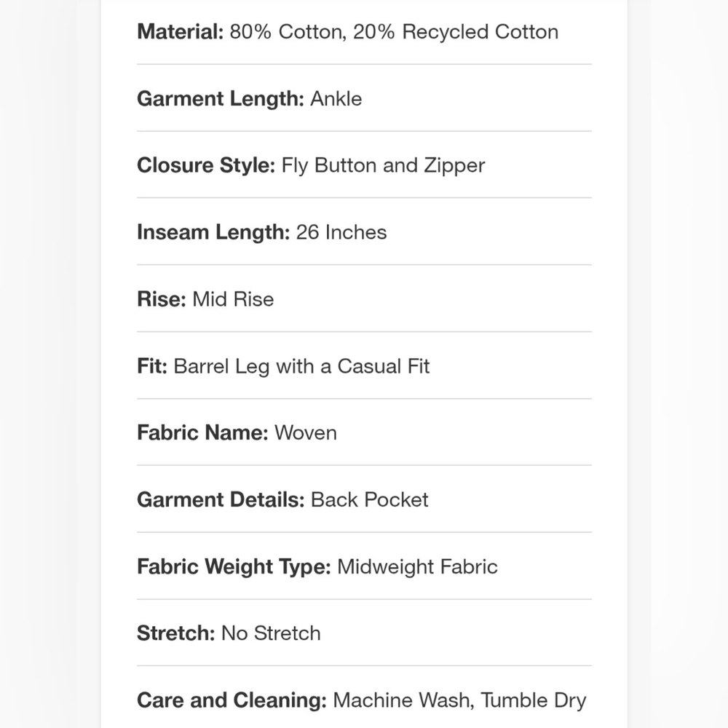Tap the "No Stretch" value
The height and width of the screenshot is (728, 728).
(271, 633)
